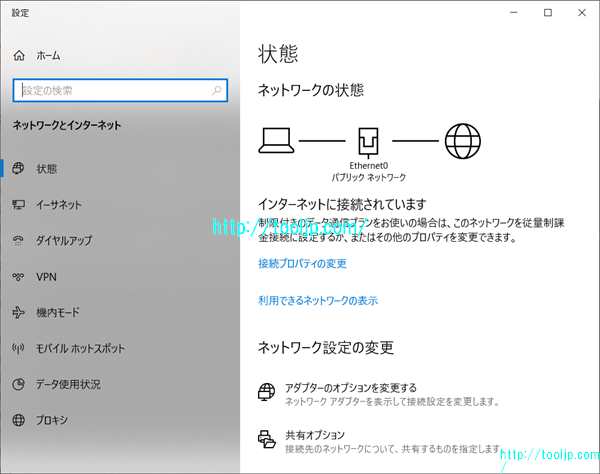This screenshot has width=600, height=474.
Task: Click the インターネットに接続されています status text
Action: [342, 204]
